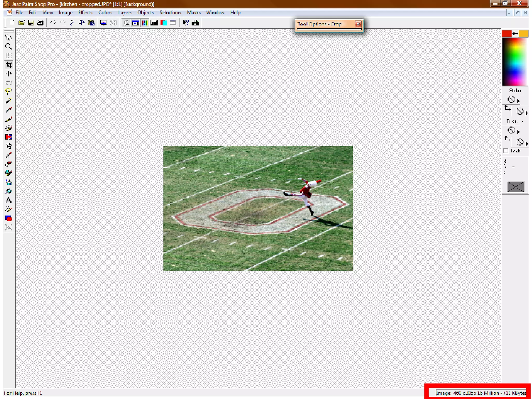Click the Save disk toolbar icon
The image size is (532, 399).
click(x=31, y=23)
